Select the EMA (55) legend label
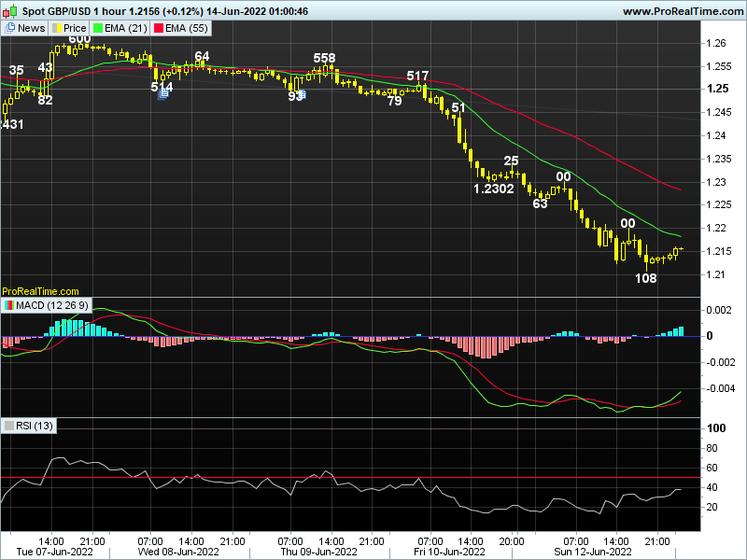 pos(187,28)
